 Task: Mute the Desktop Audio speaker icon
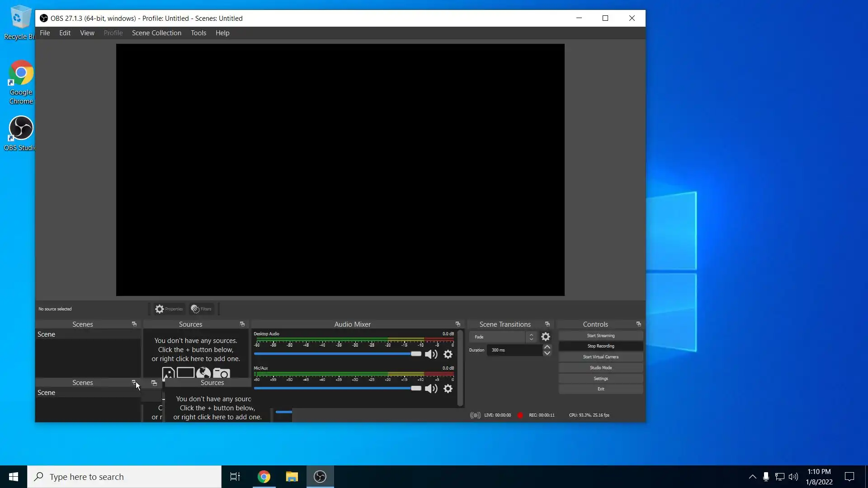(431, 354)
